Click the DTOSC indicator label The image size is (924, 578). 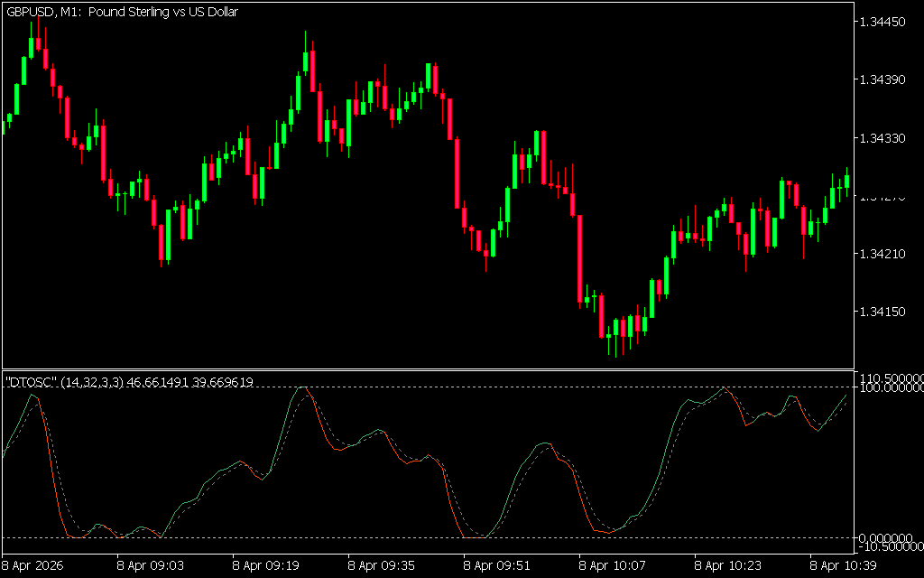click(x=31, y=383)
